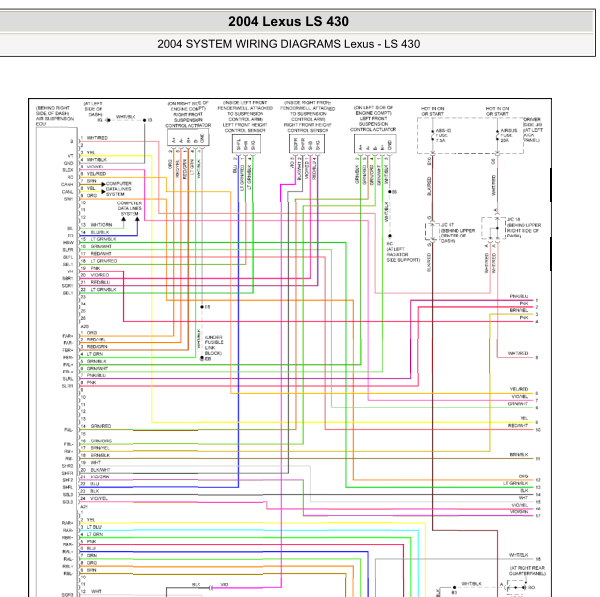Click the '(AT LEFT RADIATOR SIDE SUPPORT)' note
Image resolution: width=600 pixels, height=597 pixels.
point(403,254)
